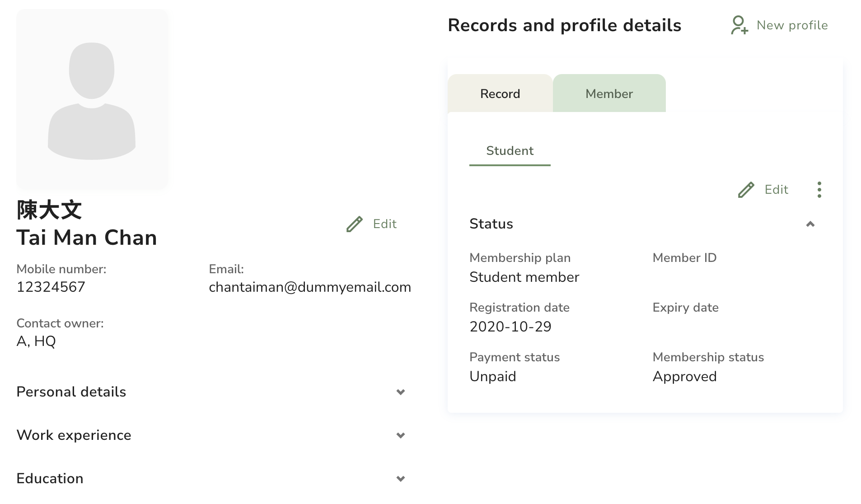Switch to the Member tab
This screenshot has height=504, width=861.
[x=609, y=93]
